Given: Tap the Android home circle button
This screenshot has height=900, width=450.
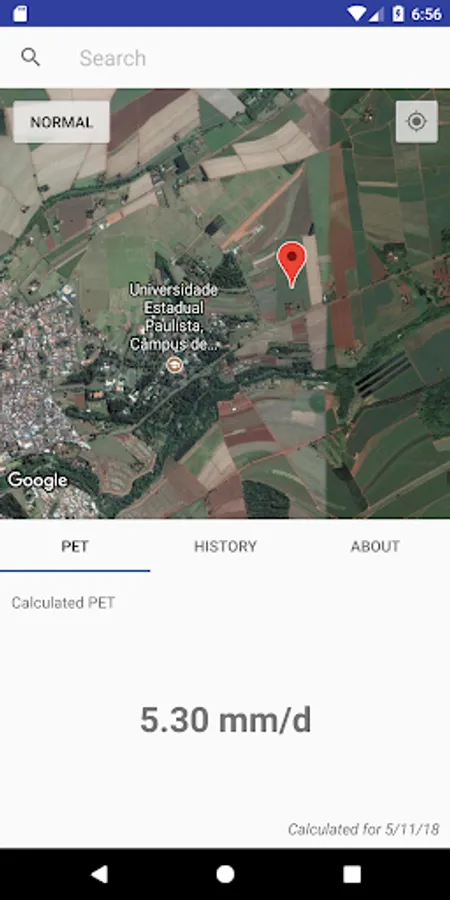Looking at the screenshot, I should [x=225, y=874].
